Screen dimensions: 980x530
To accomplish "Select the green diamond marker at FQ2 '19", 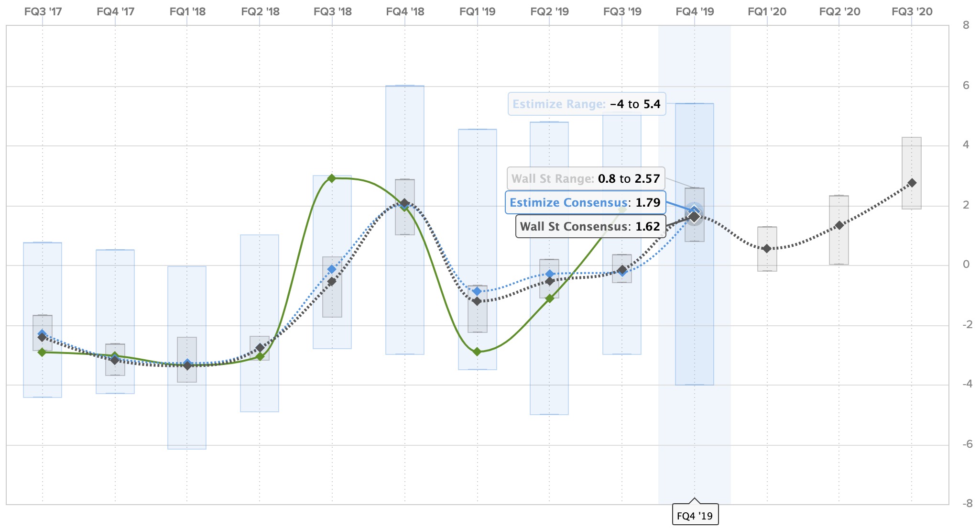I will (550, 298).
